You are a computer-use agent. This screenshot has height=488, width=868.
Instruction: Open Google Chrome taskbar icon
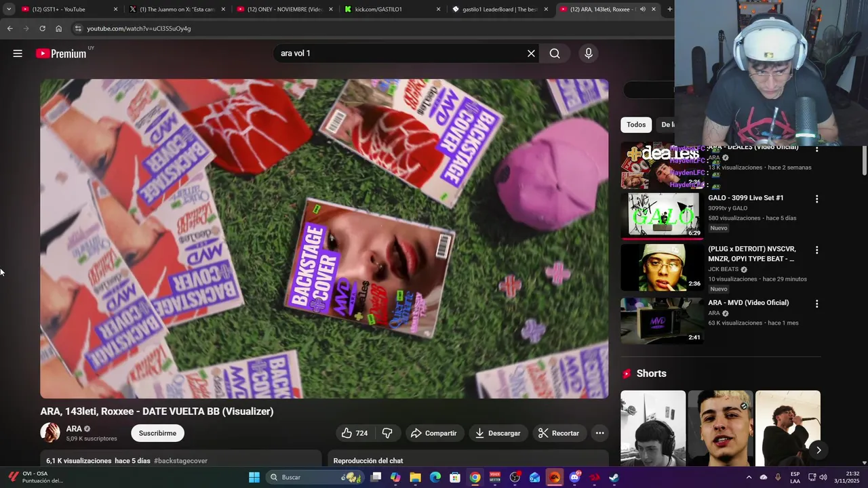coord(475,477)
